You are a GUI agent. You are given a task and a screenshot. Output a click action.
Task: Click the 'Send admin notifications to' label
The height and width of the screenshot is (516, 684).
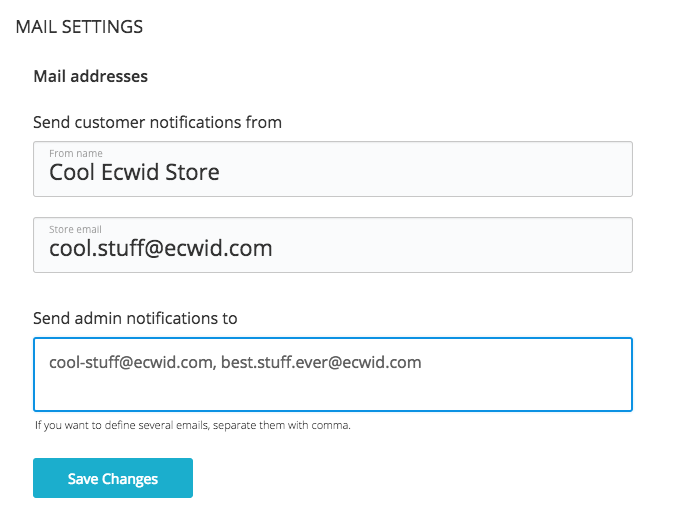[x=135, y=318]
